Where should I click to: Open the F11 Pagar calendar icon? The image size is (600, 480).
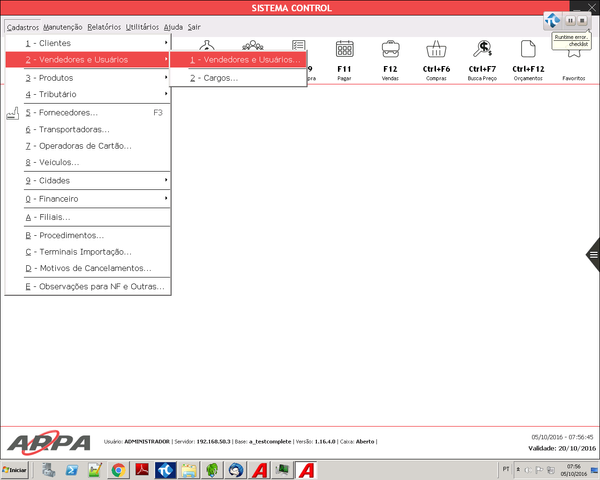click(x=345, y=49)
